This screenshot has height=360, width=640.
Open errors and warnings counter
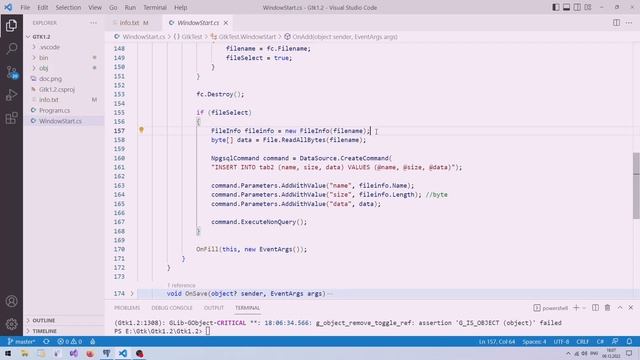[69, 341]
